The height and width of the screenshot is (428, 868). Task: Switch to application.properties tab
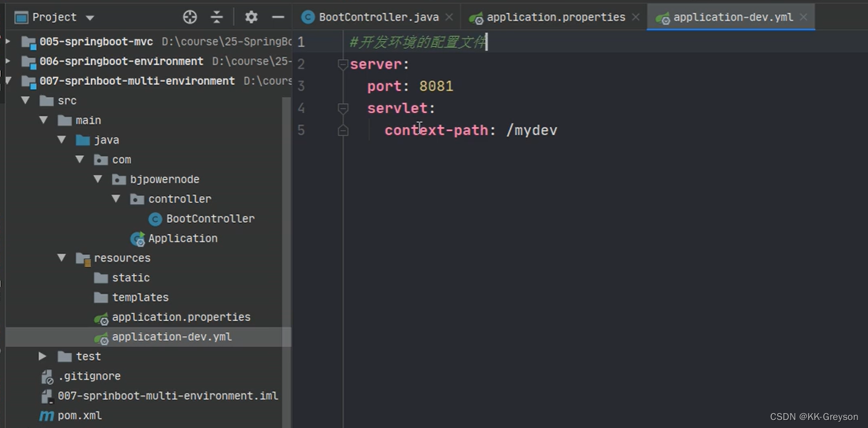pyautogui.click(x=556, y=17)
